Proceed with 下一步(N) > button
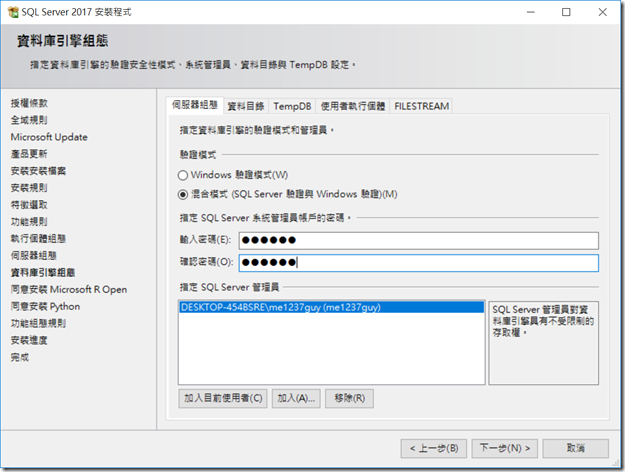The image size is (625, 472). [x=505, y=448]
